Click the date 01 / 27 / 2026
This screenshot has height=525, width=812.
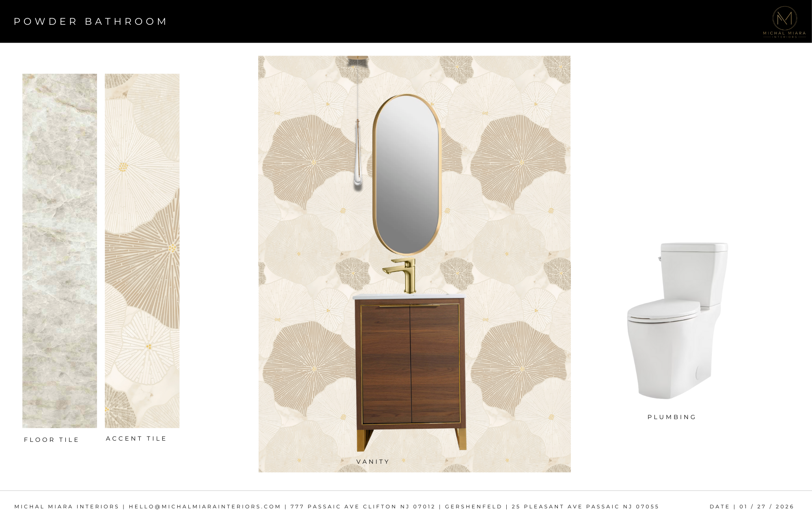click(x=767, y=507)
